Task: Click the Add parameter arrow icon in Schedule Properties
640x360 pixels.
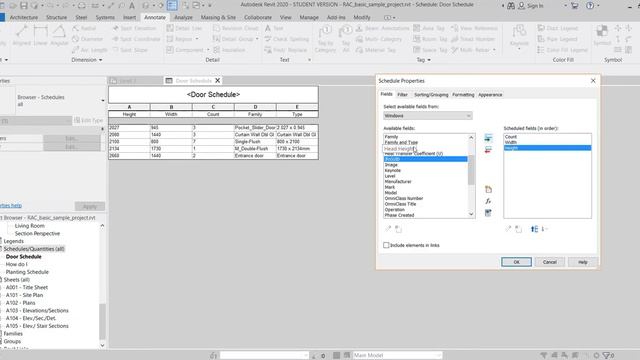Action: coord(488,138)
